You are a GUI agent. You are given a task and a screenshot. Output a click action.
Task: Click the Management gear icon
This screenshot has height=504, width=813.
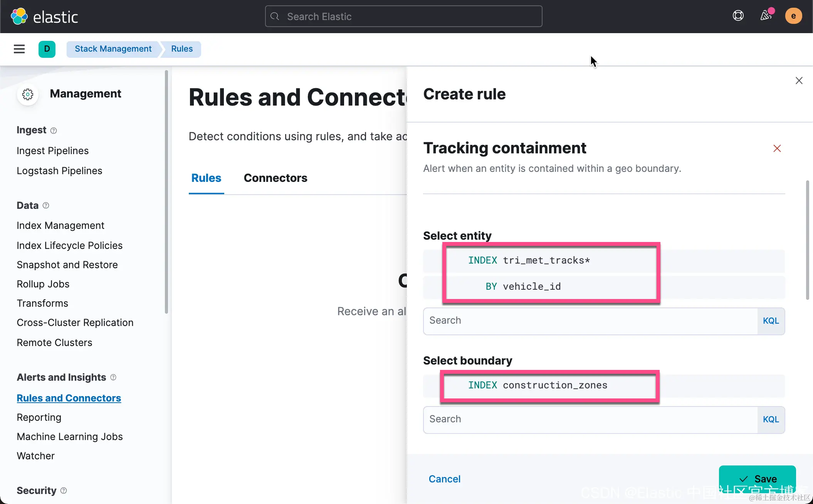(28, 94)
